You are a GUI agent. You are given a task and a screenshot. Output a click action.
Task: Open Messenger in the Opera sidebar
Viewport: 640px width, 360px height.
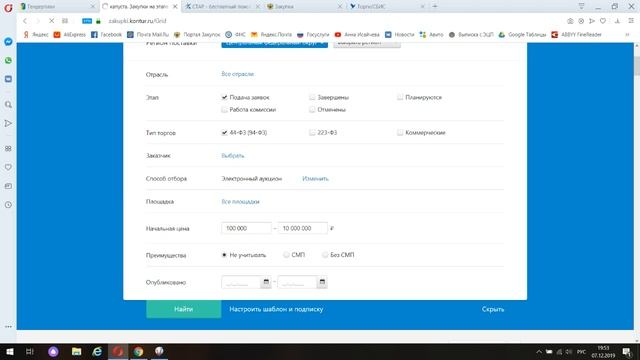(x=8, y=42)
